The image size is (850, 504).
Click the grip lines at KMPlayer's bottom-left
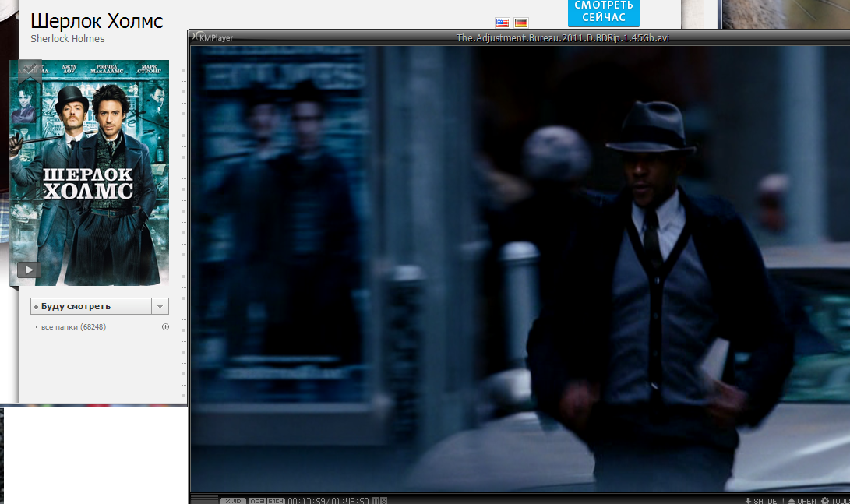tap(204, 499)
